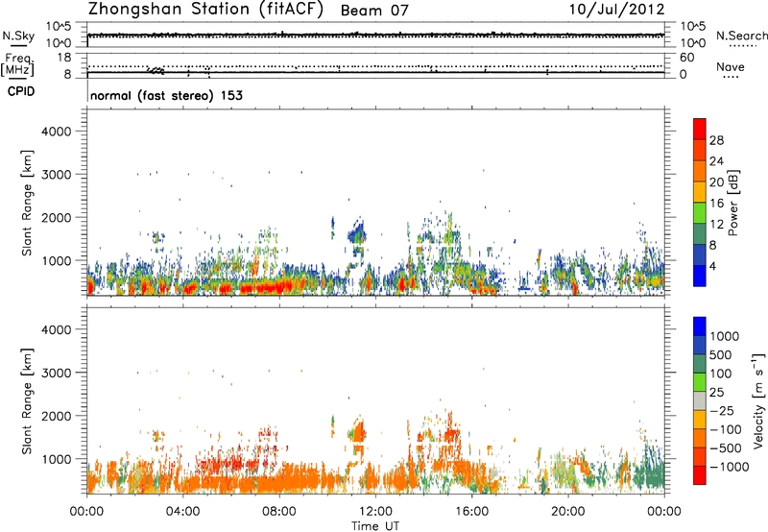Click the bright blue bottom Power colorbar segment
This screenshot has height=532, width=768.
(700, 277)
